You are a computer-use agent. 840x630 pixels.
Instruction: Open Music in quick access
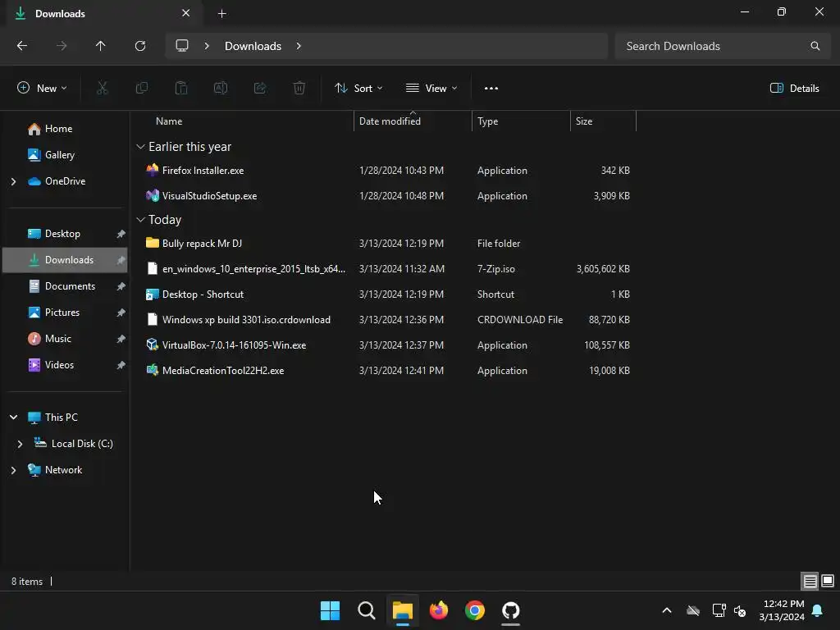point(58,339)
